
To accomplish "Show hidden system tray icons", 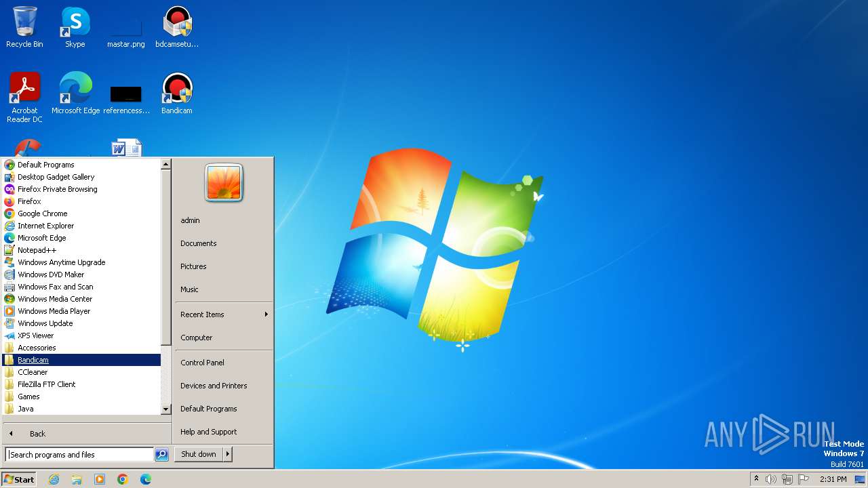I will click(756, 479).
